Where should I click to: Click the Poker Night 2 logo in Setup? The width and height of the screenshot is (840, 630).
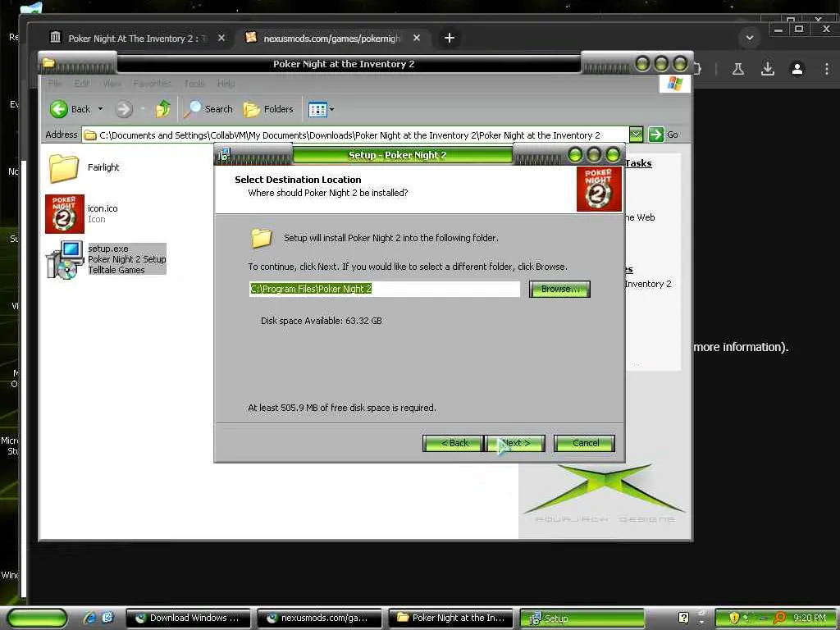coord(599,189)
